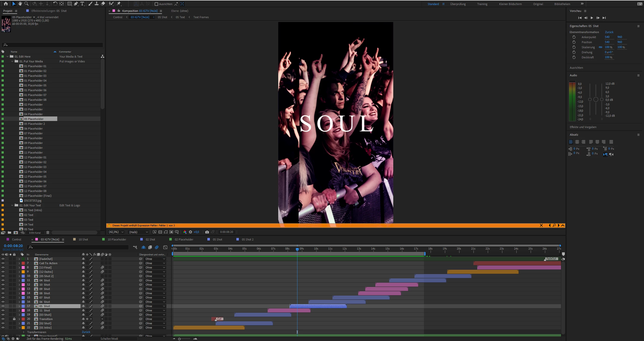The image size is (644, 341).
Task: Enable the Ausrichten checkbox
Action: [156, 4]
